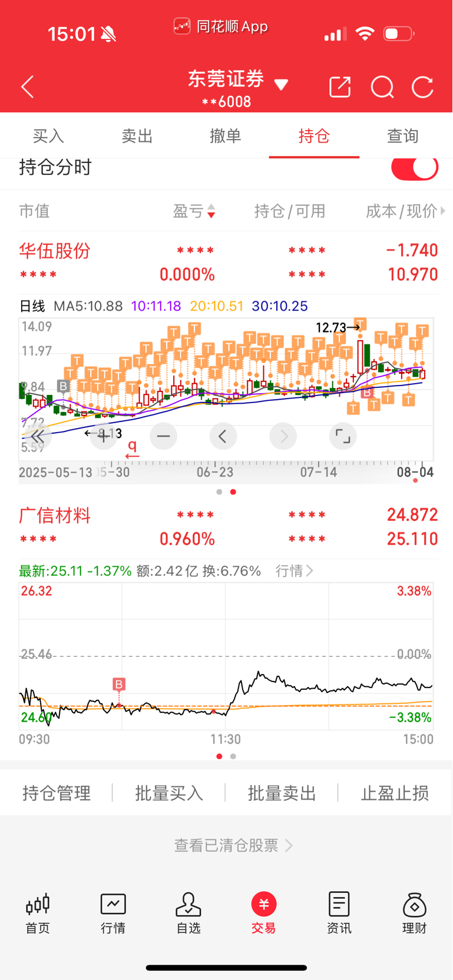The height and width of the screenshot is (980, 453).
Task: Select the gray page dot under the 广信材料 chart
Action: [x=233, y=756]
